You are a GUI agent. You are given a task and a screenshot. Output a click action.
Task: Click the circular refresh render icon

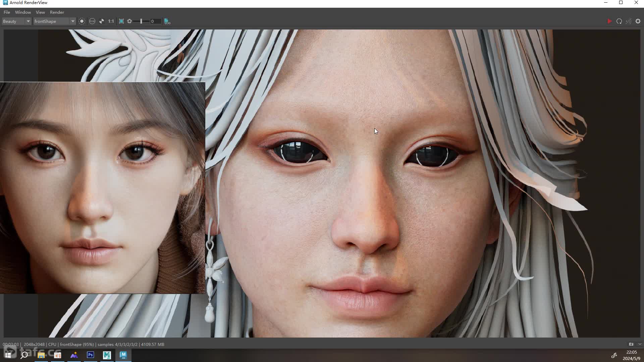coord(619,21)
